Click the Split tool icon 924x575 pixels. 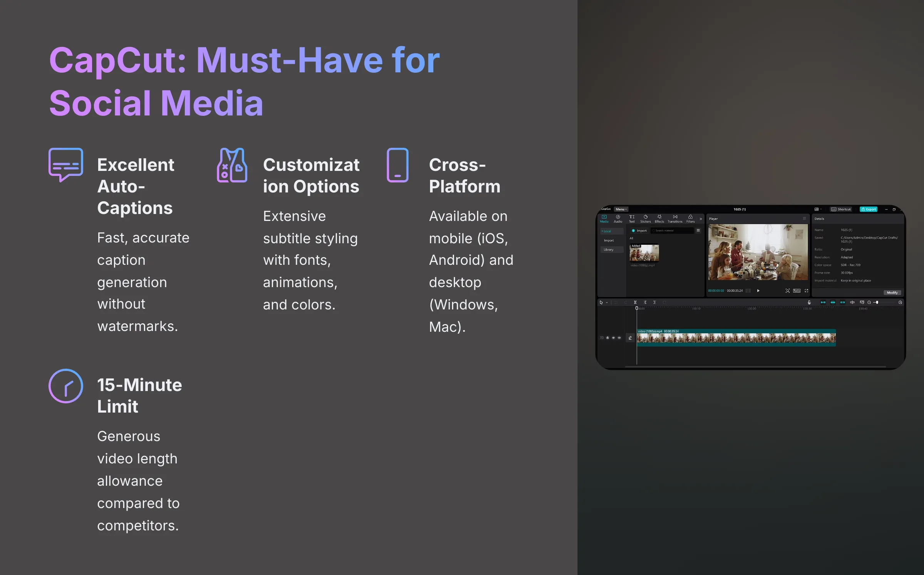click(x=635, y=303)
